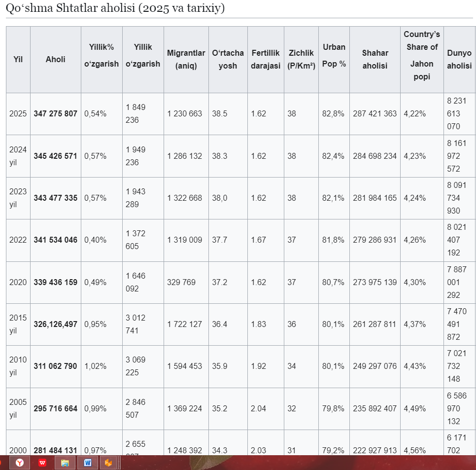Select population value 311 062 790
The image size is (476, 470).
(x=56, y=366)
